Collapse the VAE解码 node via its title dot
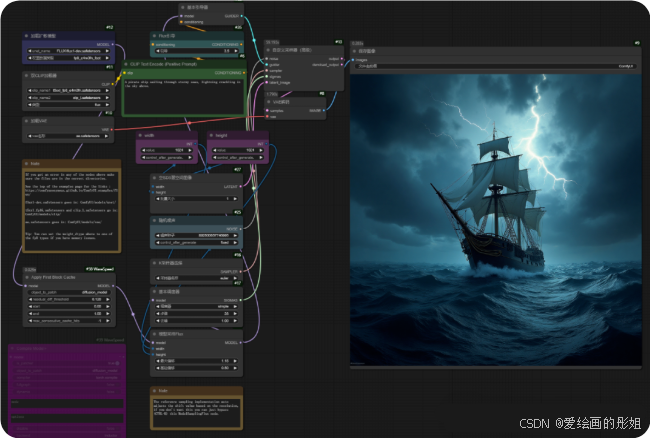Screen dimensions: 650x438 point(269,102)
